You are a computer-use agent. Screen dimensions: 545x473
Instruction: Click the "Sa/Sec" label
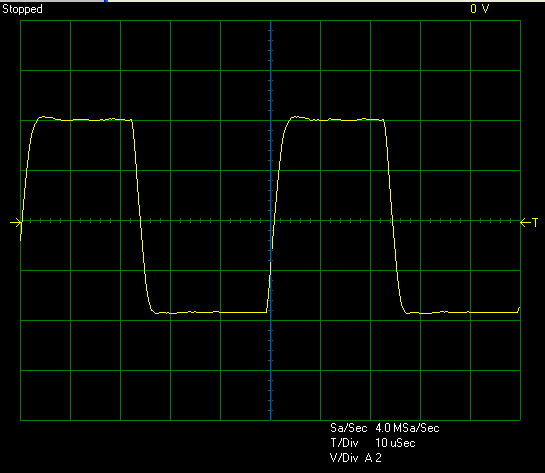[x=348, y=428]
